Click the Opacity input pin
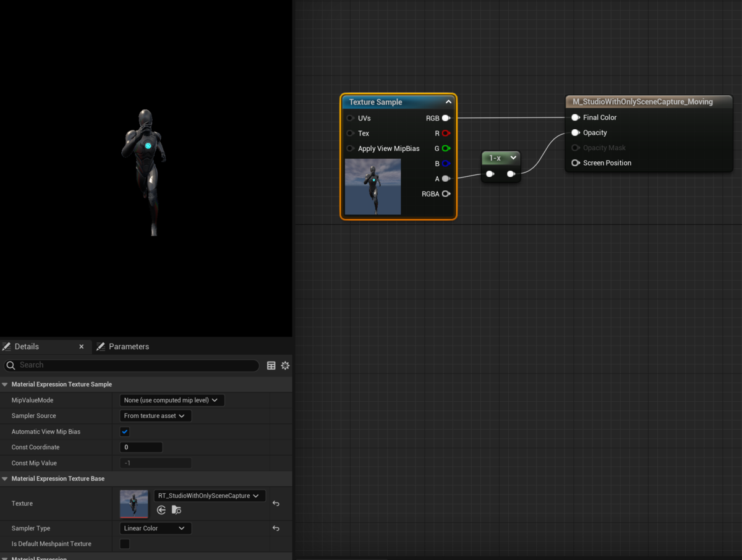 tap(576, 132)
